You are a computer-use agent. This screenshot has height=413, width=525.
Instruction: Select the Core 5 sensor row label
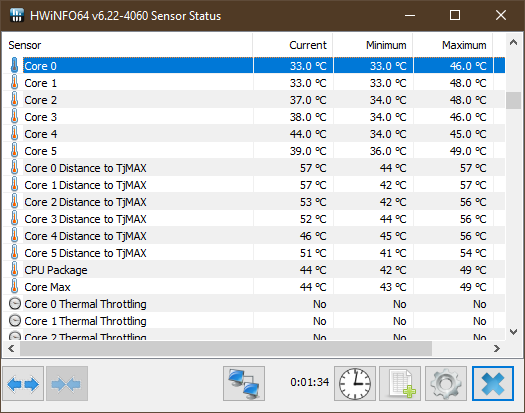click(41, 151)
